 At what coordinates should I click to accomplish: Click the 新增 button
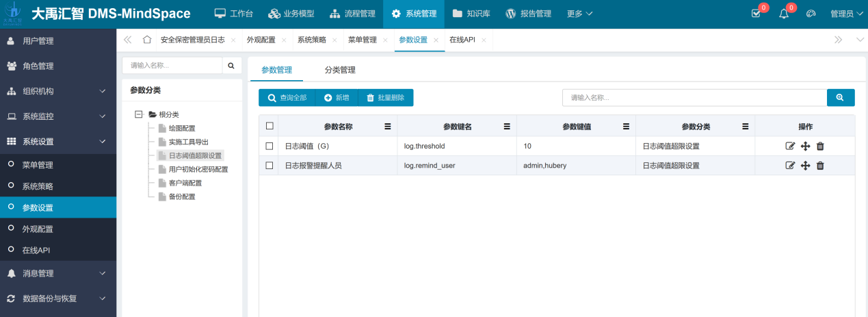pyautogui.click(x=337, y=98)
